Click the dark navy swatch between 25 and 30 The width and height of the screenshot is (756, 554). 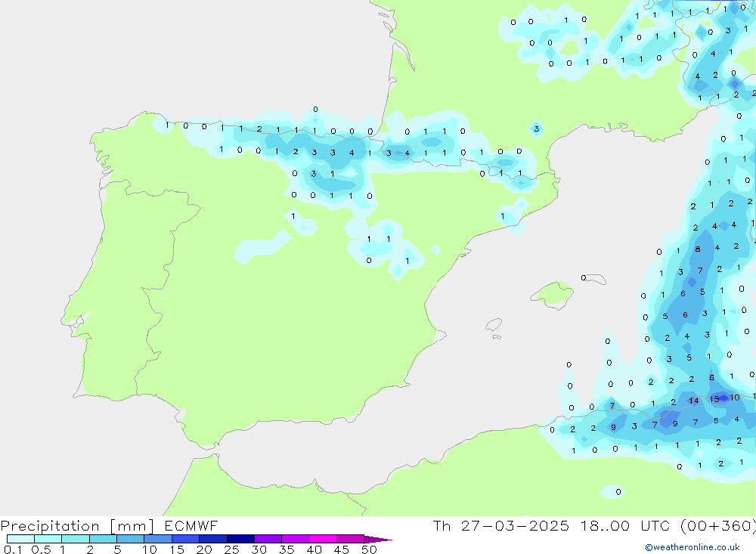(240, 539)
